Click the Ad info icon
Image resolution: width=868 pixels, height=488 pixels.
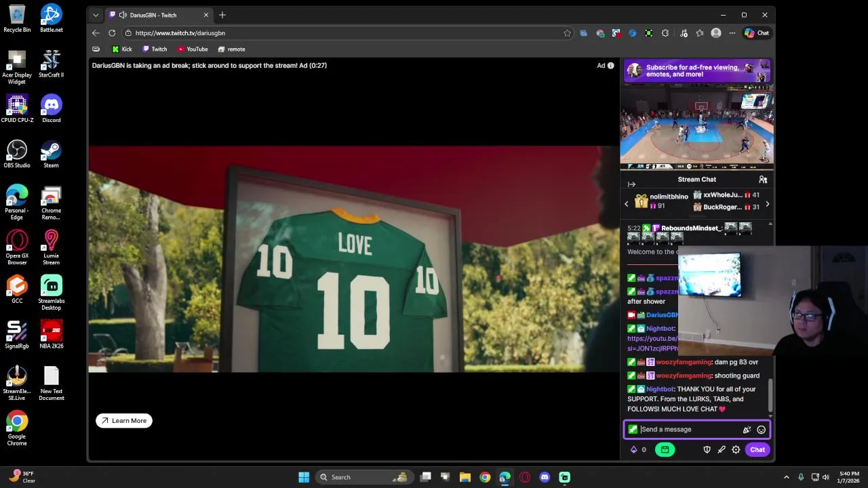point(610,65)
